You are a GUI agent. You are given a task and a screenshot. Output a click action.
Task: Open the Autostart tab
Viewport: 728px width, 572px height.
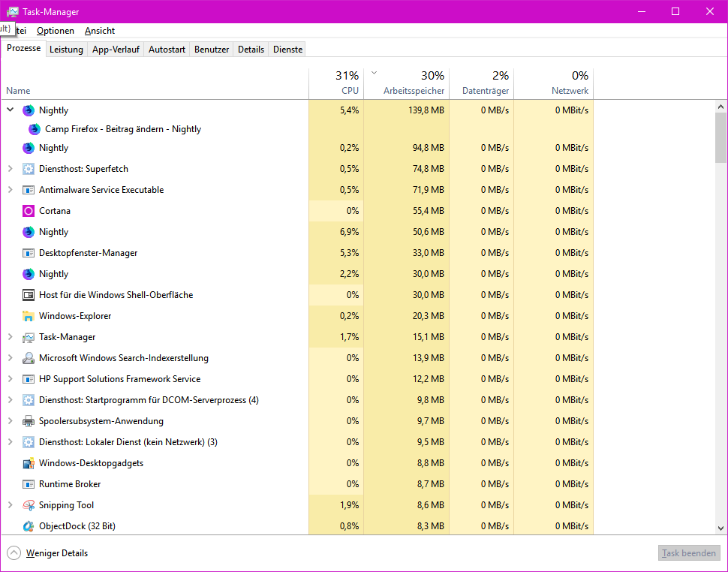(x=167, y=50)
